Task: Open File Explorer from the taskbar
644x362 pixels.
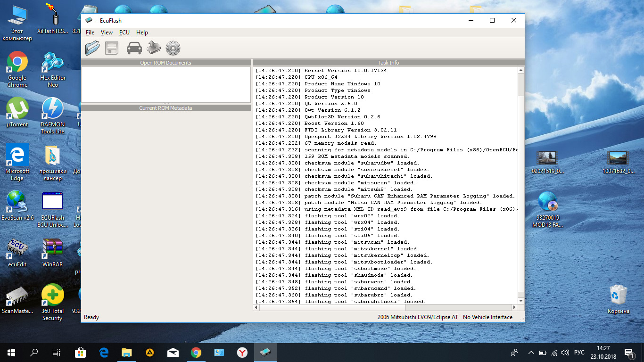Action: tap(127, 353)
